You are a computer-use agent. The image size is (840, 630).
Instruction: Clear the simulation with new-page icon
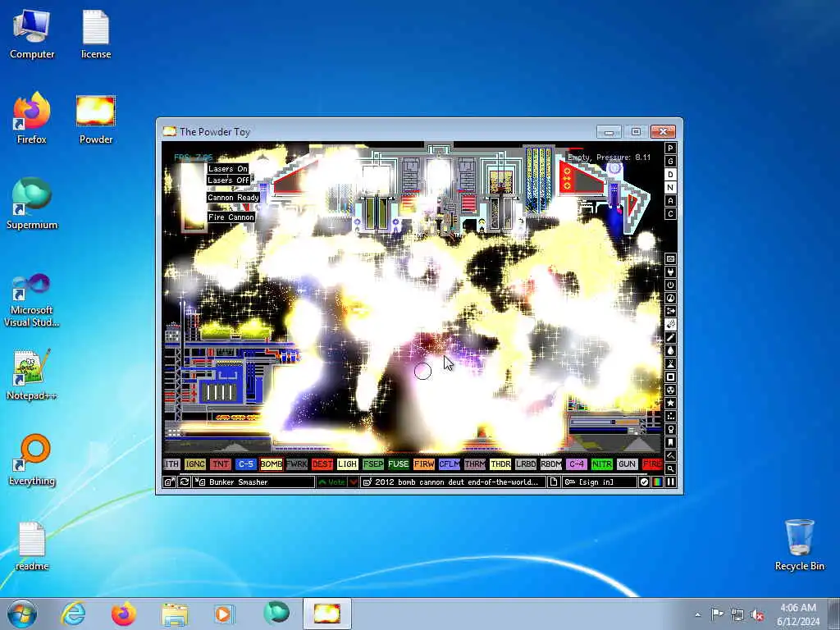[554, 482]
